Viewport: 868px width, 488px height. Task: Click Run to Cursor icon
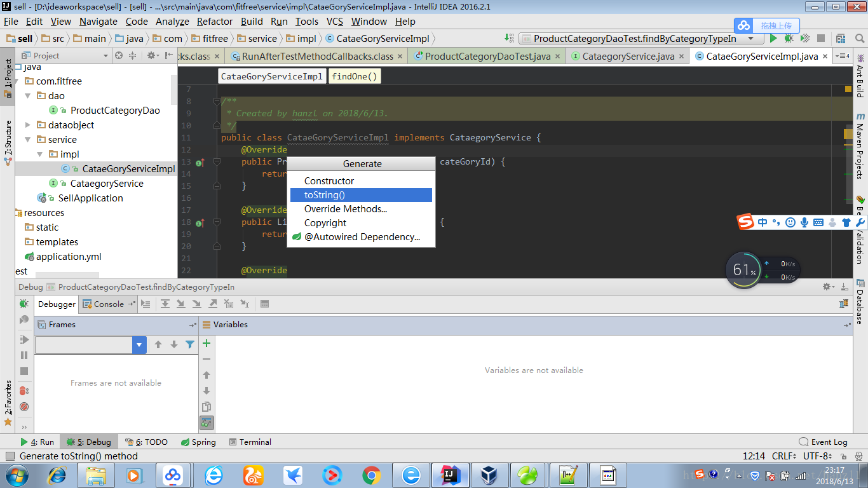[x=245, y=304]
